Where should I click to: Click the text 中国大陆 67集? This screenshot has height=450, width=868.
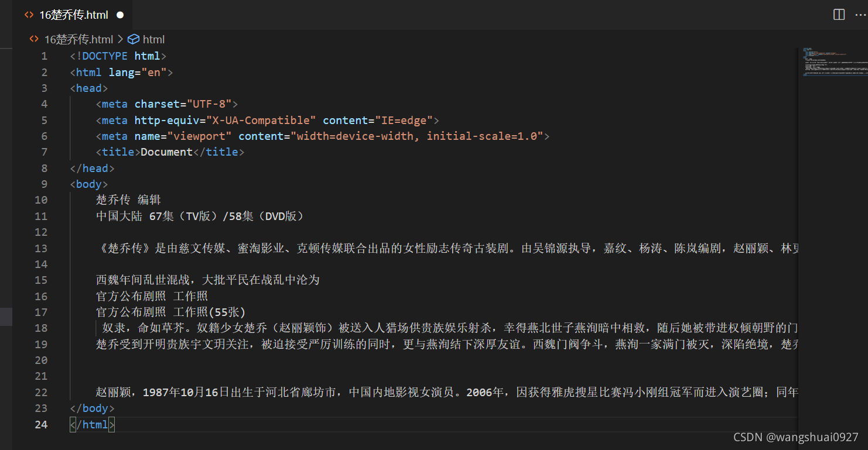coord(135,216)
